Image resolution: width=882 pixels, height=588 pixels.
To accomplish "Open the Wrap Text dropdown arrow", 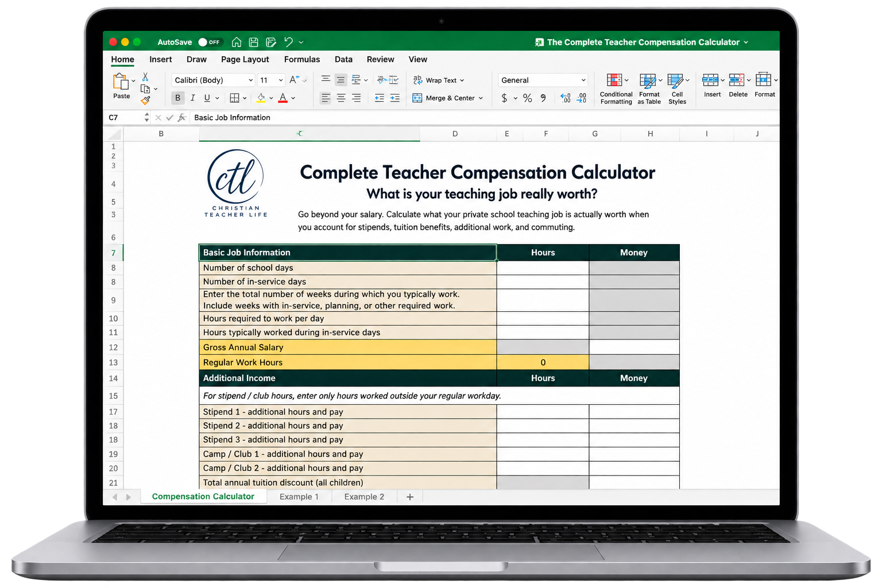I will pos(462,80).
